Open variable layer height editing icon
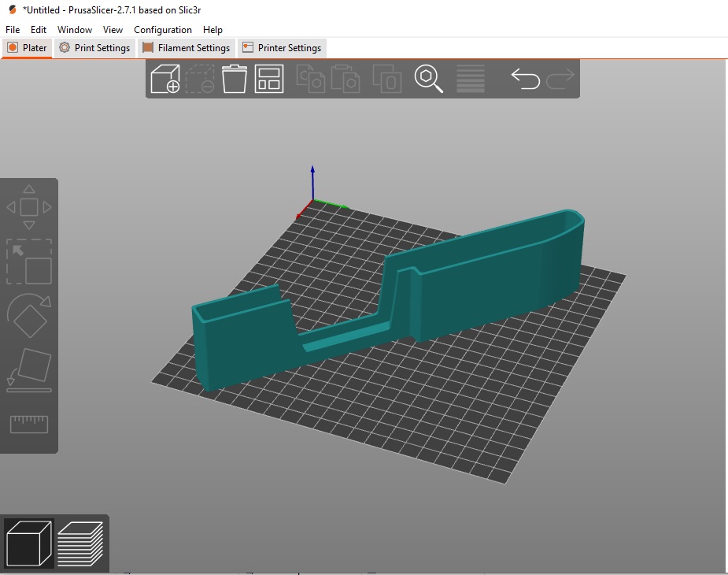 coord(471,80)
